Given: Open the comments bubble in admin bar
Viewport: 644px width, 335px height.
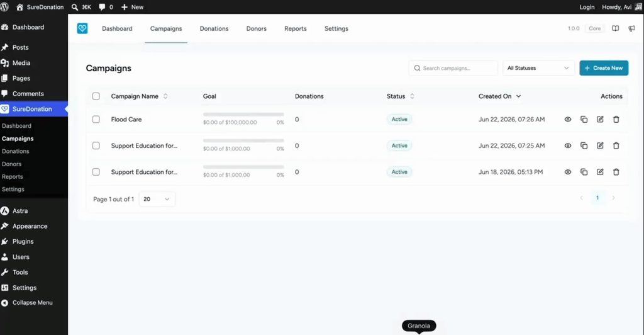Looking at the screenshot, I should tap(102, 7).
